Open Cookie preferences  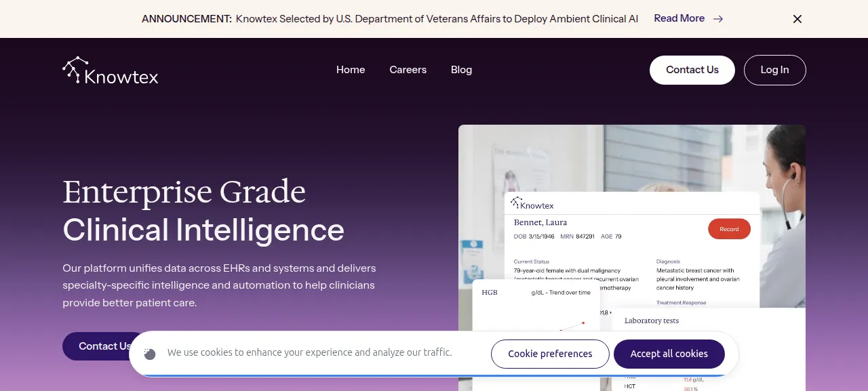coord(550,354)
